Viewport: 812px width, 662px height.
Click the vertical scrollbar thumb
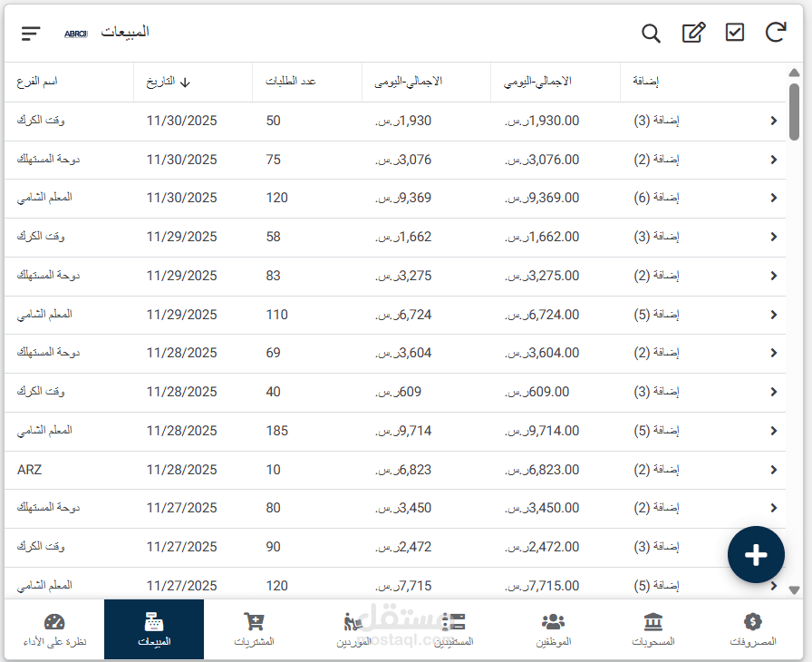pyautogui.click(x=794, y=112)
